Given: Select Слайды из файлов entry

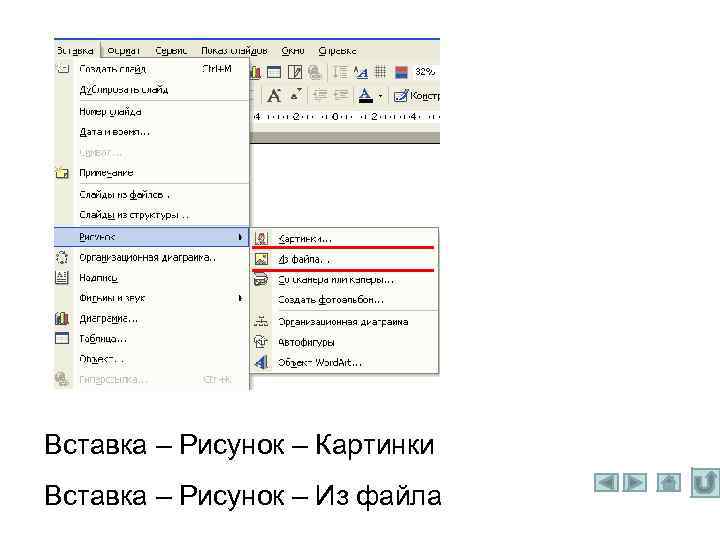Looking at the screenshot, I should (x=152, y=195).
